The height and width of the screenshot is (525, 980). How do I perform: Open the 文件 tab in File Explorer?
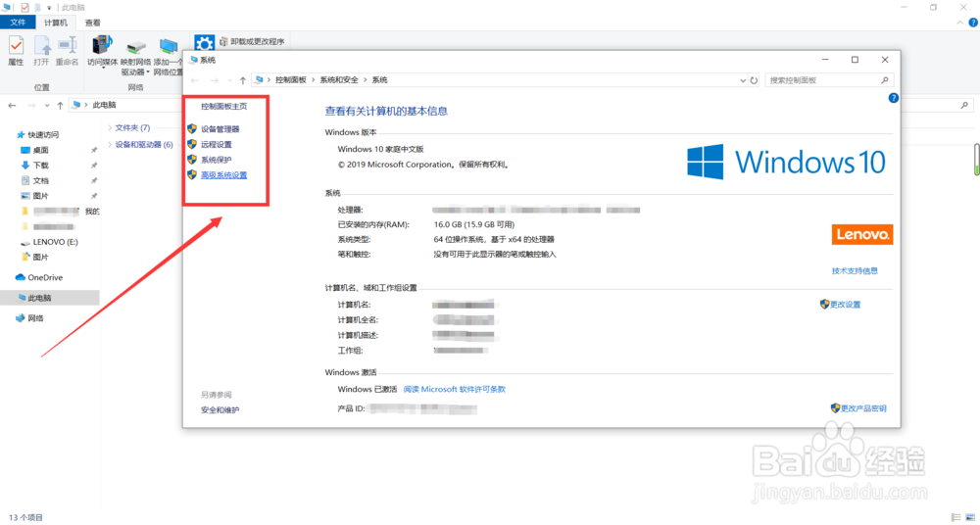pyautogui.click(x=18, y=23)
